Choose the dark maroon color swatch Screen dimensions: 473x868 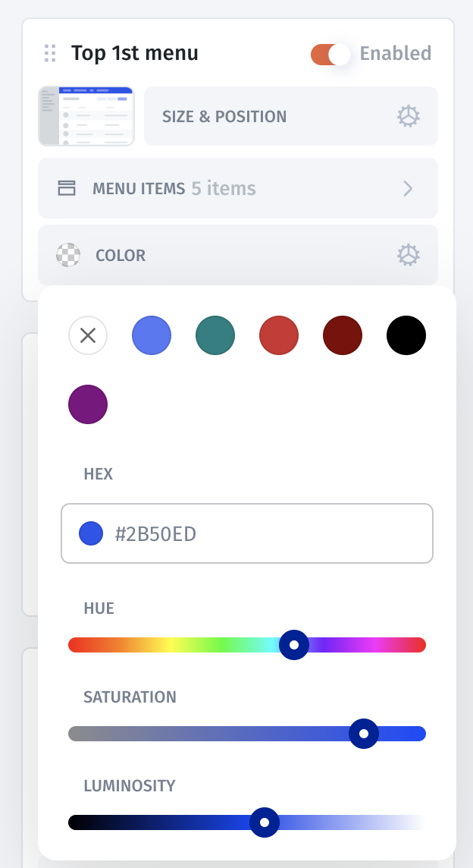pyautogui.click(x=343, y=335)
